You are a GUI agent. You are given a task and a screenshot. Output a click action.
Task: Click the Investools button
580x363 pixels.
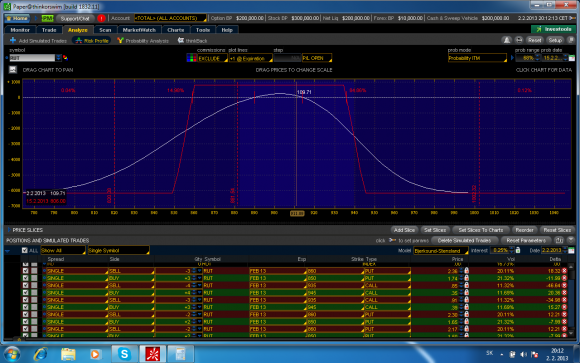pos(553,29)
